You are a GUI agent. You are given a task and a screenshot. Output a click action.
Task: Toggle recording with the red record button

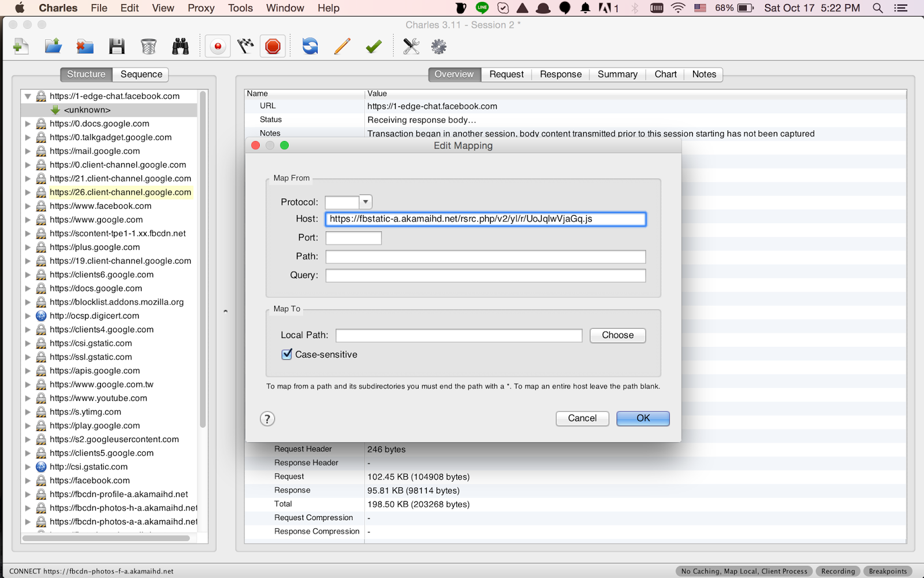coord(218,46)
